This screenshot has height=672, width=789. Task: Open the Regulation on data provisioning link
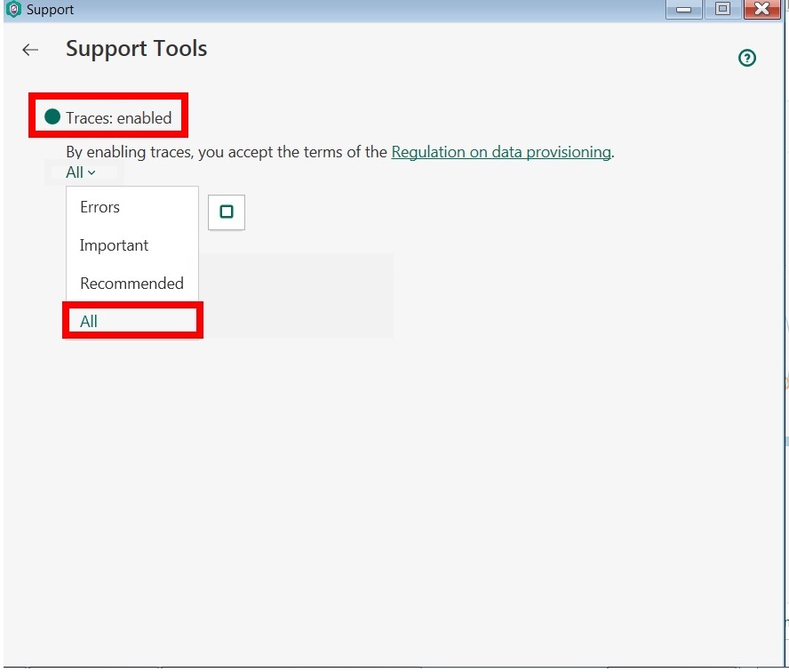pyautogui.click(x=501, y=152)
